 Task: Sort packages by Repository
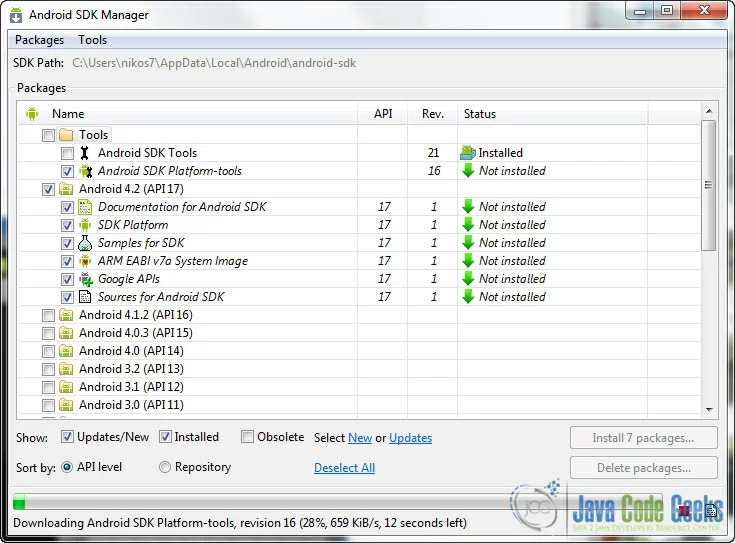165,467
